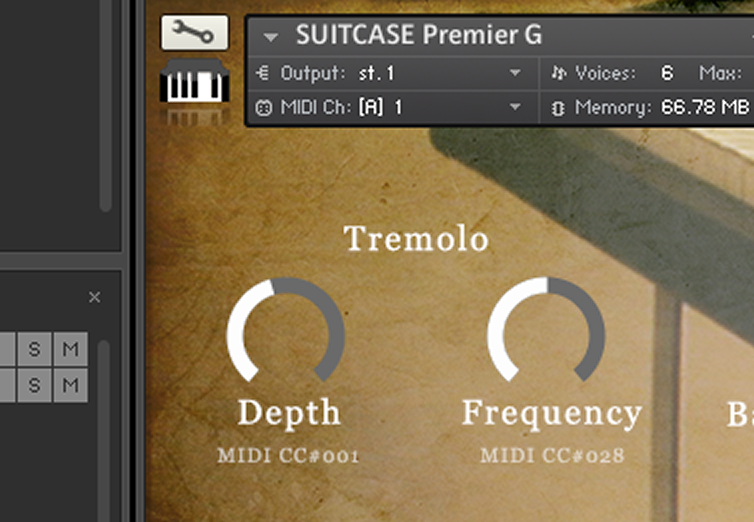754x522 pixels.
Task: Click the Tremolo section heading
Action: click(416, 238)
